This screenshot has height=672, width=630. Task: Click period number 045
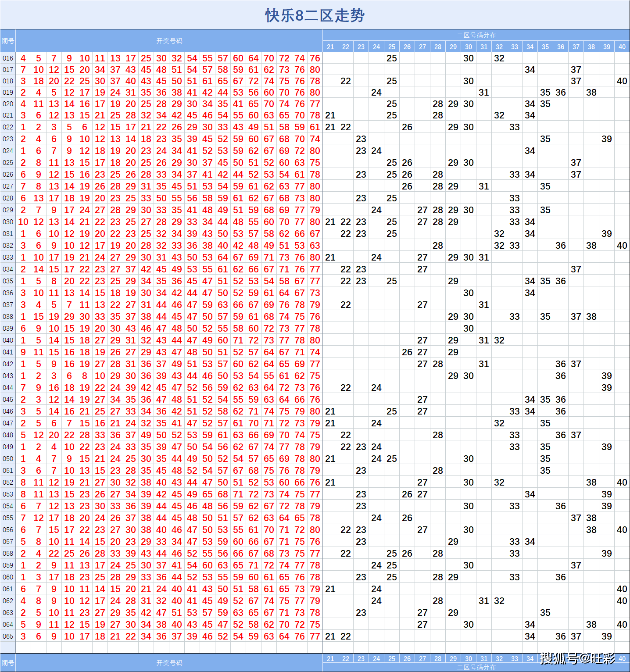point(8,400)
